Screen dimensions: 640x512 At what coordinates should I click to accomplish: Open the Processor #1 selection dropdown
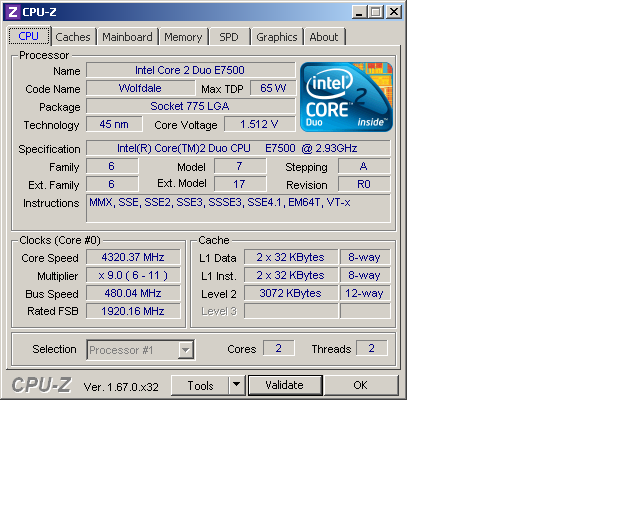coord(185,349)
